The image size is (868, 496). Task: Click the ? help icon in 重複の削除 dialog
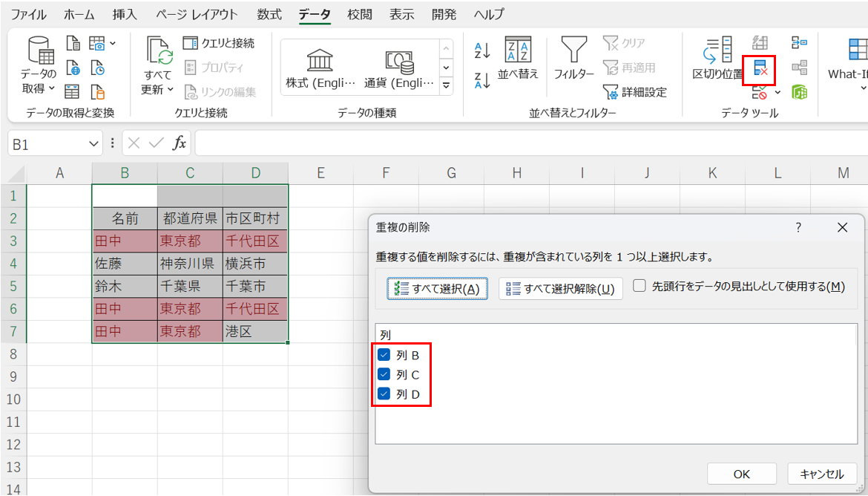(x=798, y=227)
